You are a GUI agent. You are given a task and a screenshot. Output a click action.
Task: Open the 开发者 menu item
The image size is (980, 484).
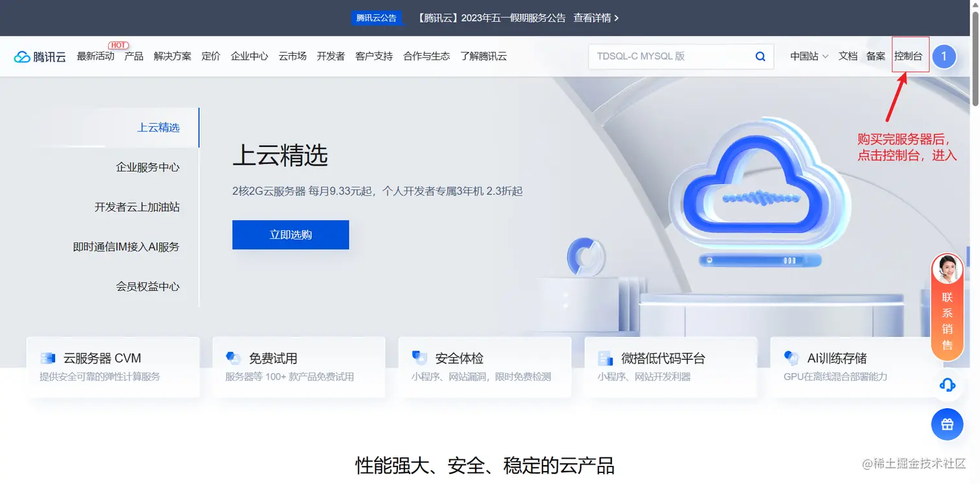[331, 56]
